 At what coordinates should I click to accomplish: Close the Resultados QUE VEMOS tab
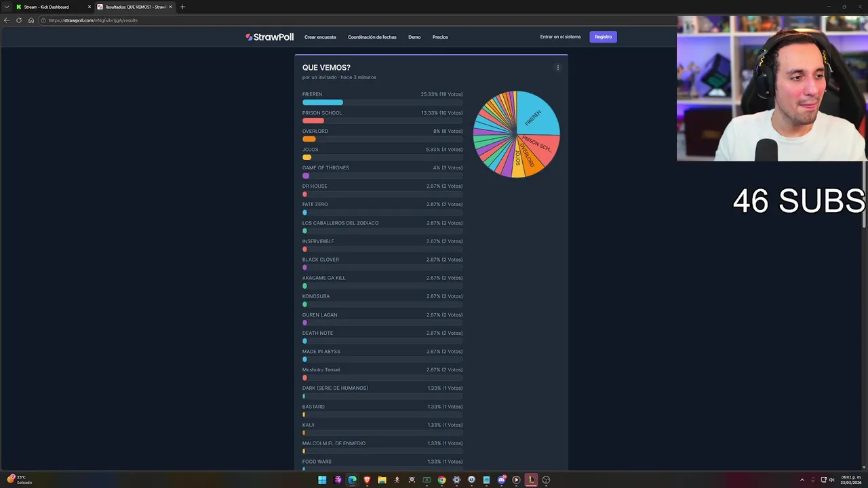tap(171, 7)
